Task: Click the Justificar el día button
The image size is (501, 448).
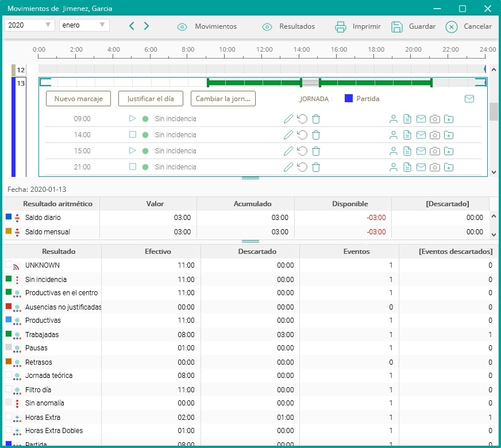Action: 151,98
